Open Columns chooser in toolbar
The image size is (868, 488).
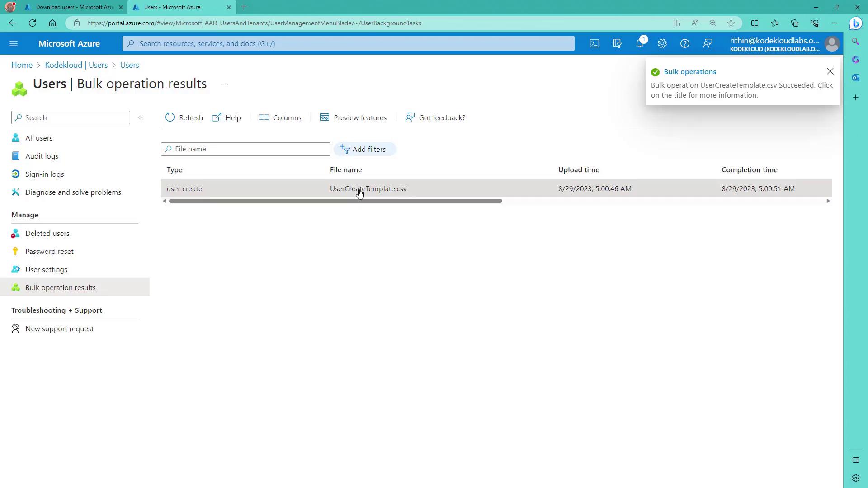(280, 117)
